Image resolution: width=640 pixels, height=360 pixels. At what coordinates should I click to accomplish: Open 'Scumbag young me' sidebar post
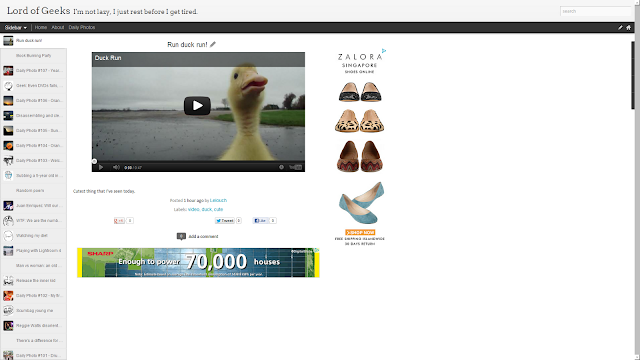(x=33, y=311)
